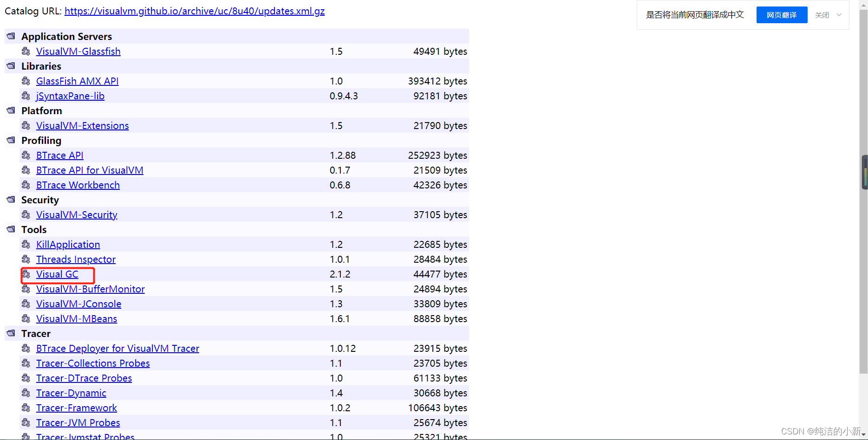The height and width of the screenshot is (440, 868).
Task: Click the blue 网页翻译 translate button
Action: click(782, 15)
